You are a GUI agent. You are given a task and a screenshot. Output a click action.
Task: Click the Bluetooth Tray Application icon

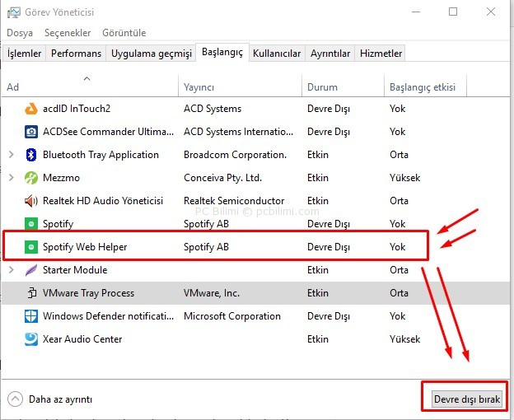click(31, 155)
